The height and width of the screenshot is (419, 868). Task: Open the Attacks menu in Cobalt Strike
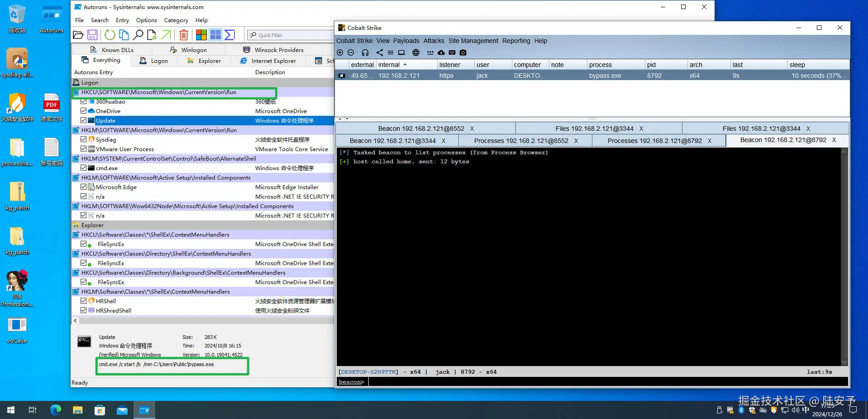[434, 41]
